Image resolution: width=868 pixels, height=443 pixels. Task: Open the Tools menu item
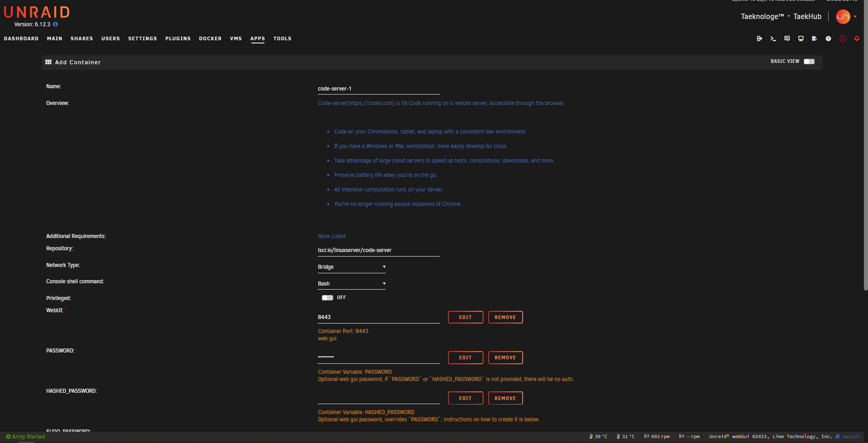[283, 38]
